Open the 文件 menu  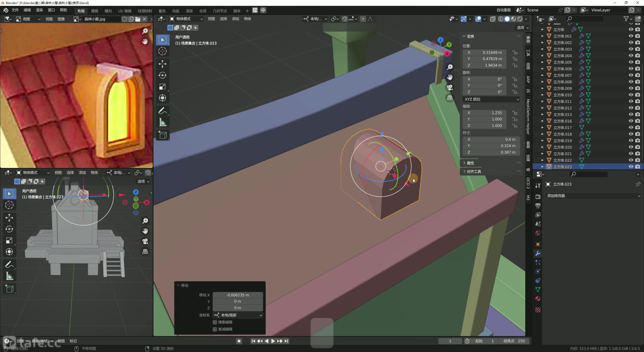tap(15, 10)
